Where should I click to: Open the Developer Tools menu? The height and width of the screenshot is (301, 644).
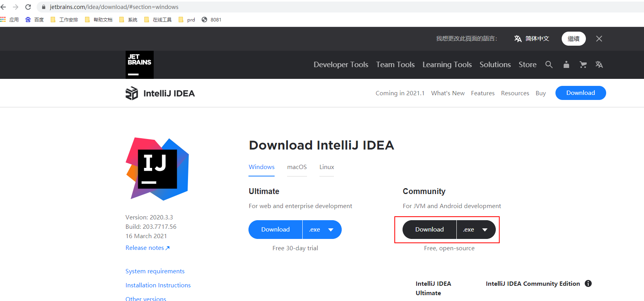tap(341, 65)
